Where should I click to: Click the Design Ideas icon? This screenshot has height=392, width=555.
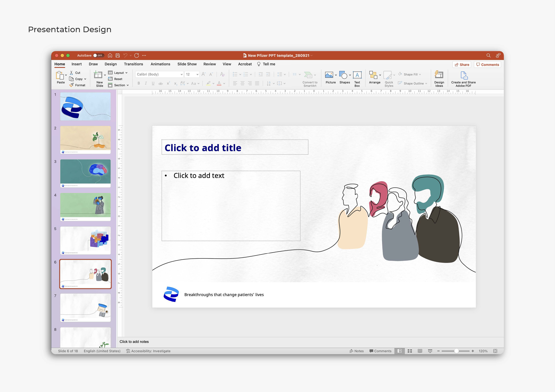(439, 74)
